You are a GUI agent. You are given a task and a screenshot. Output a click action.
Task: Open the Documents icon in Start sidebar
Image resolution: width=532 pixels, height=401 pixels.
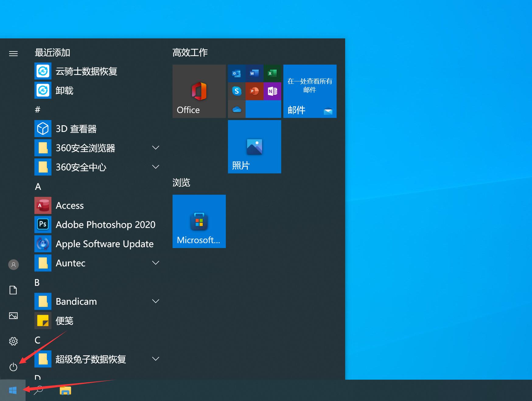(x=13, y=290)
